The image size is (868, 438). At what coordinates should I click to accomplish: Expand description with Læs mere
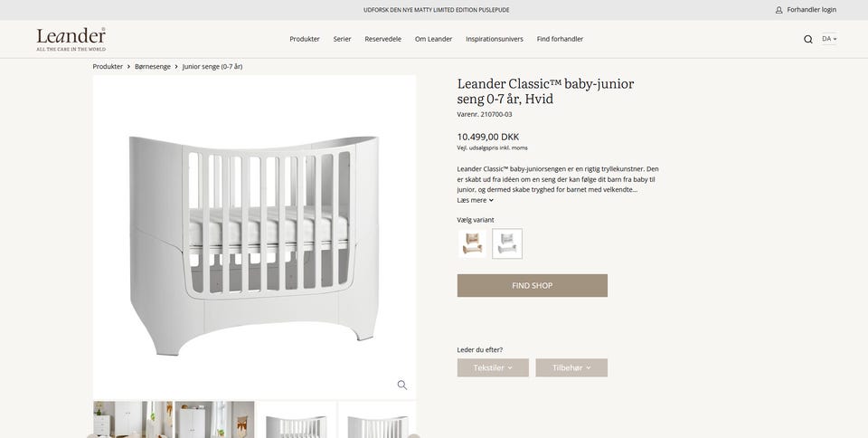(x=475, y=200)
